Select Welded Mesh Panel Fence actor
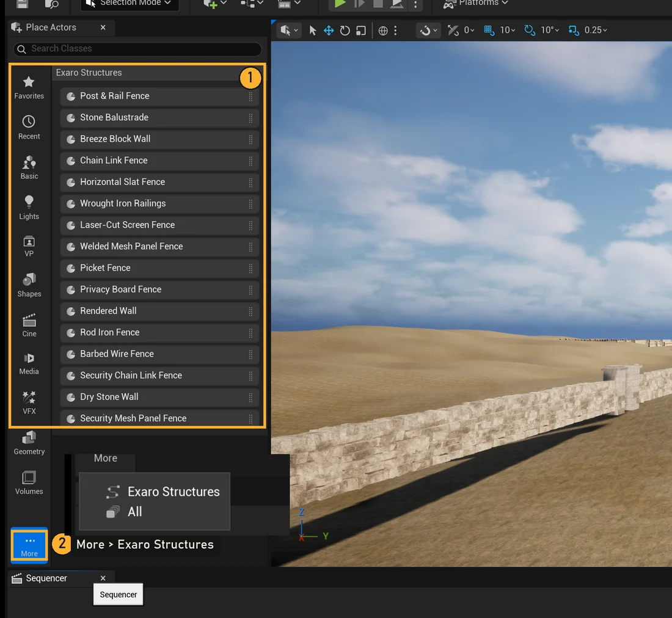The image size is (672, 618). click(159, 247)
